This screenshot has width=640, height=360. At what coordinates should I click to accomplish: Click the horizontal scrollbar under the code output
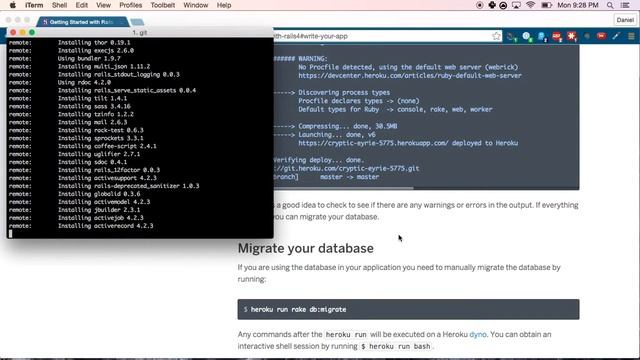[x=343, y=188]
